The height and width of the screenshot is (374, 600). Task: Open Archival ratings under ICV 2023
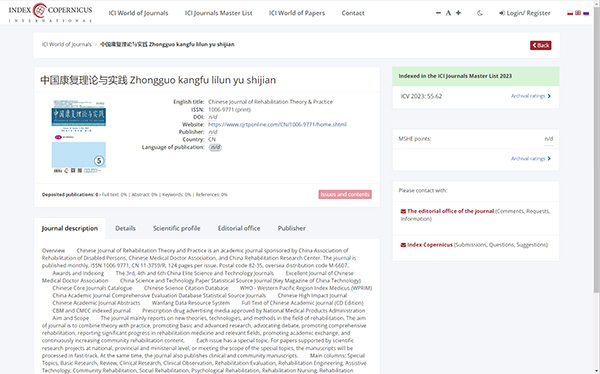(x=531, y=96)
